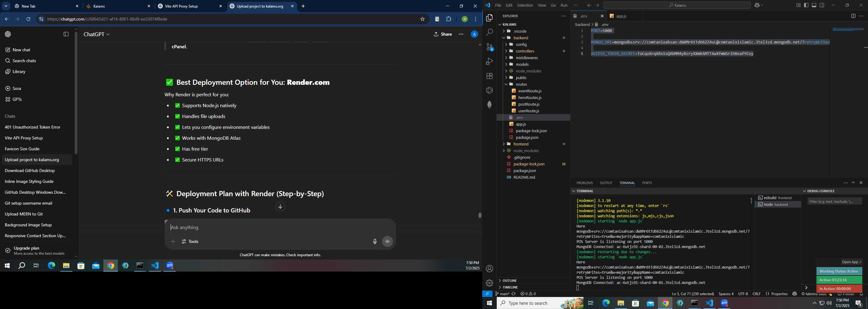Click the editor minimap slider
This screenshot has width=868, height=309.
[x=848, y=30]
